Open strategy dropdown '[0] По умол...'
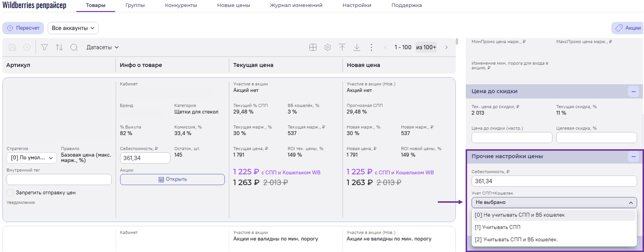Screen dimensions: 644x252 click(32, 158)
